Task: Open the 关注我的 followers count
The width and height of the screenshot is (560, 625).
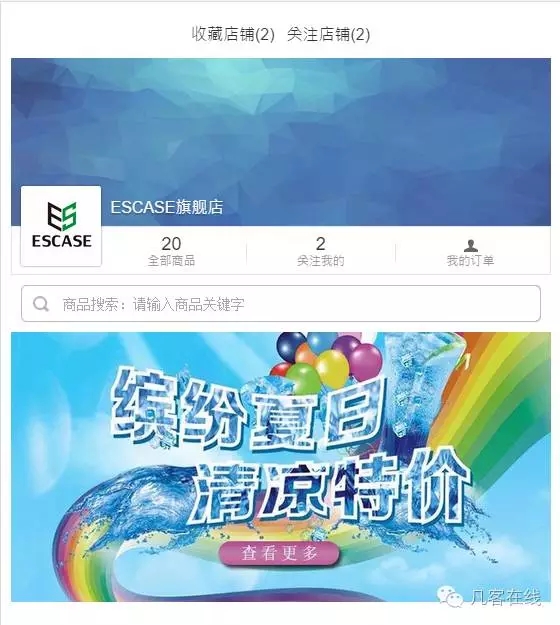Action: (x=320, y=251)
